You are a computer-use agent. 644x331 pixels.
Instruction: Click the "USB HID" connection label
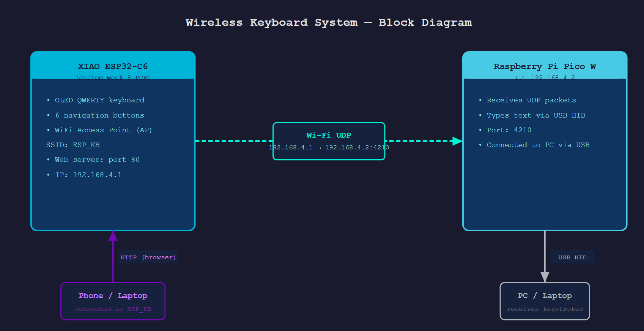[573, 257]
